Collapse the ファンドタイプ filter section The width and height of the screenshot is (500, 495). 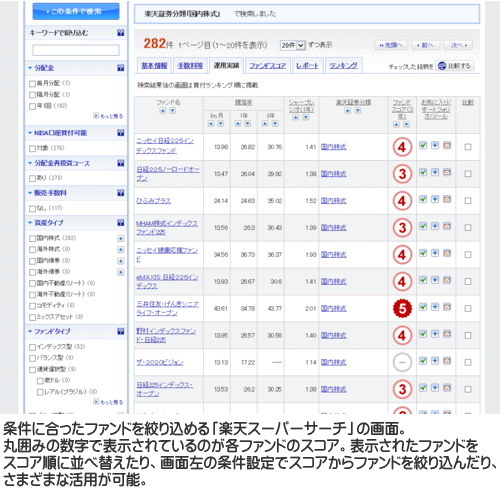[x=30, y=331]
